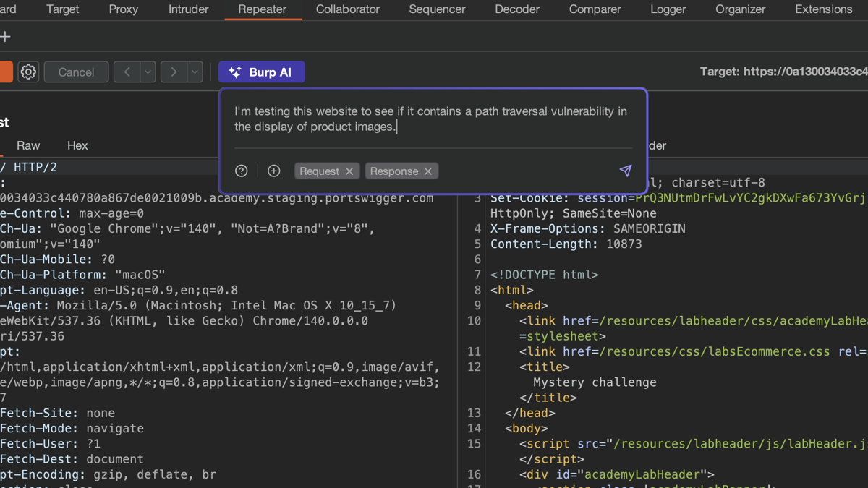The height and width of the screenshot is (488, 868).
Task: Cancel the current request
Action: point(76,72)
